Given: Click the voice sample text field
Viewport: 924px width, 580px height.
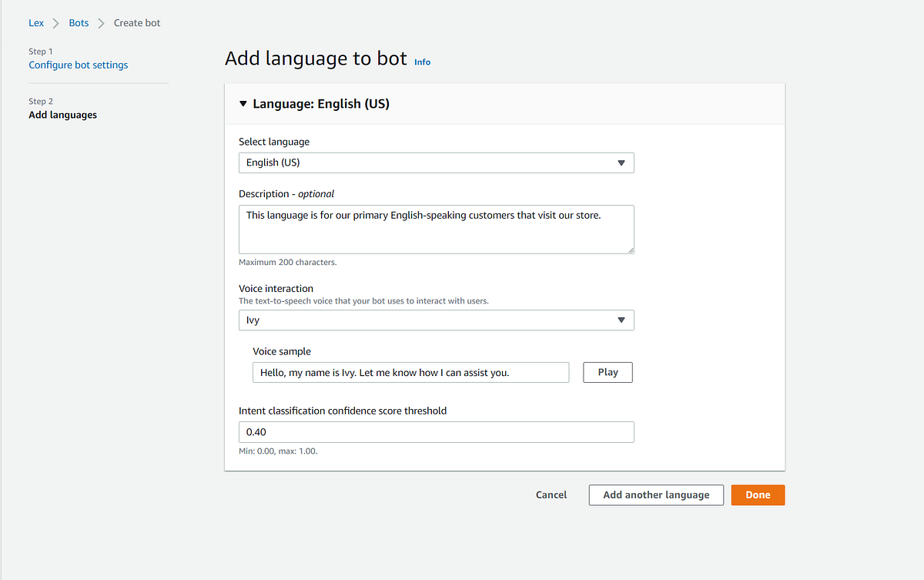Looking at the screenshot, I should point(410,372).
